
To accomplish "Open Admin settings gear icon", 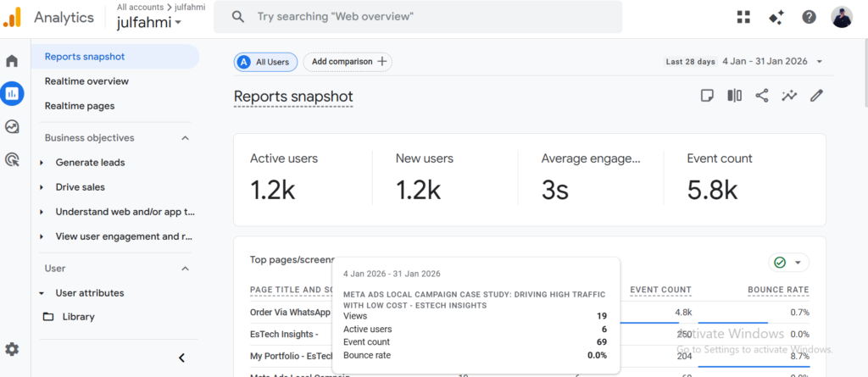I will 12,349.
